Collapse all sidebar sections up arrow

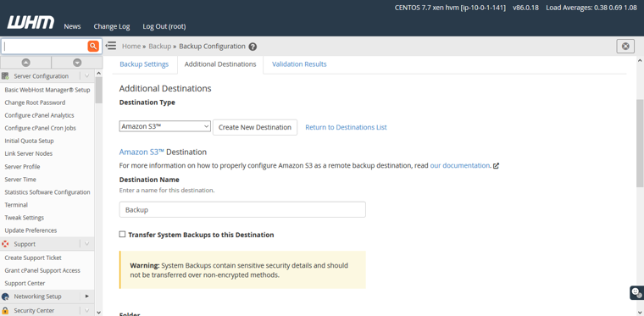point(26,63)
